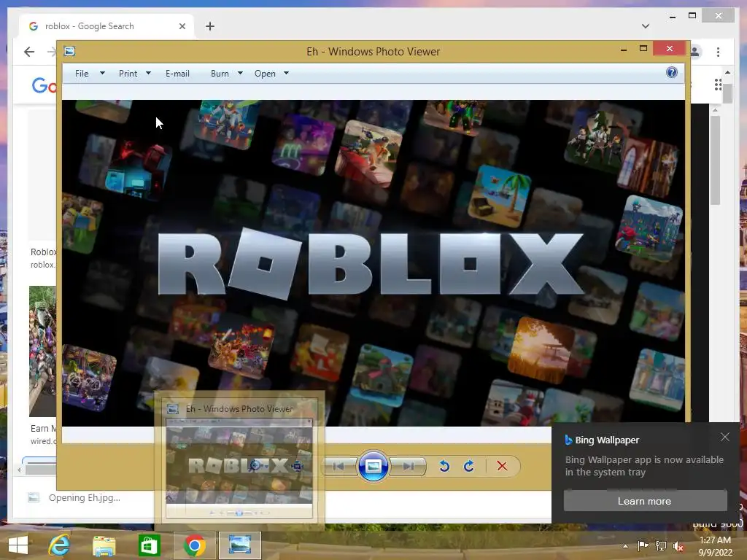This screenshot has width=747, height=560.
Task: Close roblox - Google Search tab
Action: point(182,26)
